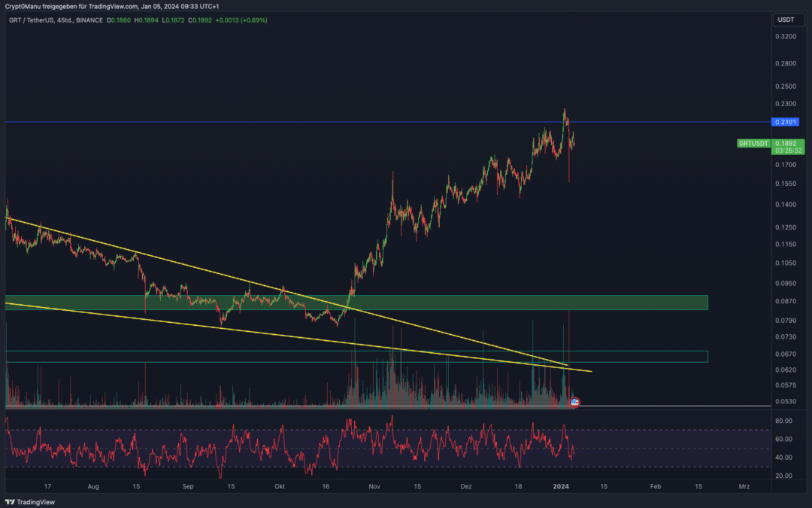
Task: Click the 0.2800 price axis label
Action: [786, 63]
